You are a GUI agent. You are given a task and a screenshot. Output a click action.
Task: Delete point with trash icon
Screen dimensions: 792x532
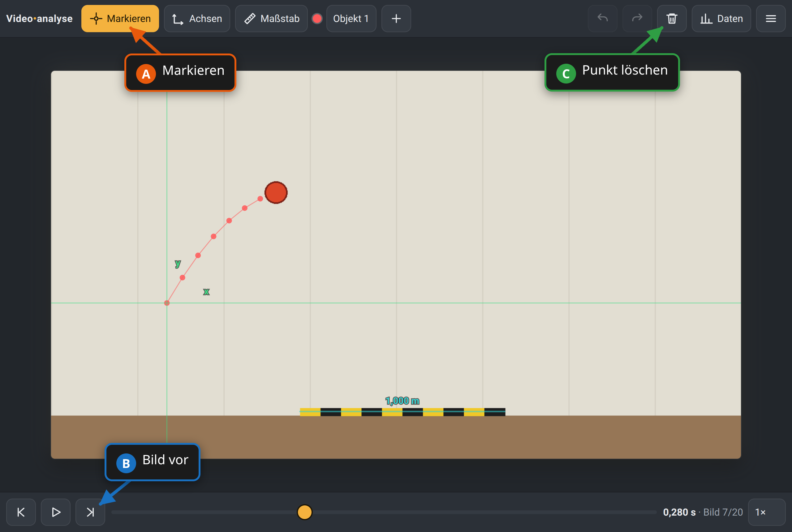click(672, 19)
